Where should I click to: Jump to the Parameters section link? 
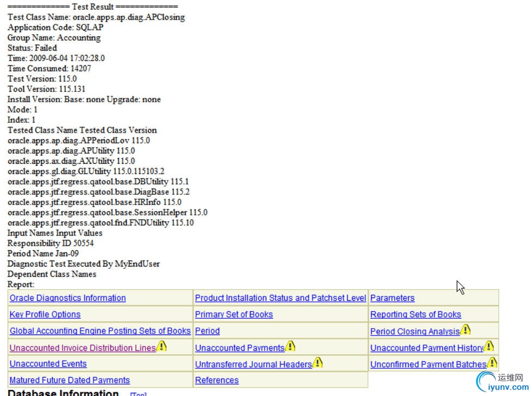[x=392, y=298]
